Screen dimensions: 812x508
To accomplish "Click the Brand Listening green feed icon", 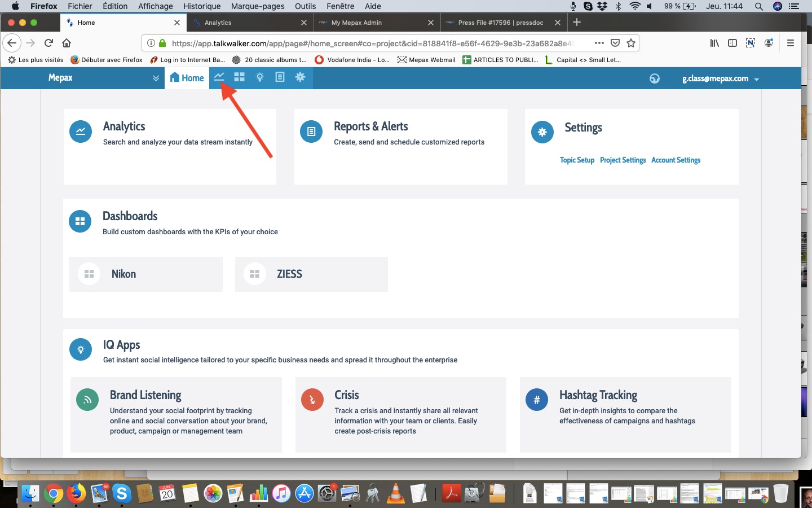I will 87,400.
